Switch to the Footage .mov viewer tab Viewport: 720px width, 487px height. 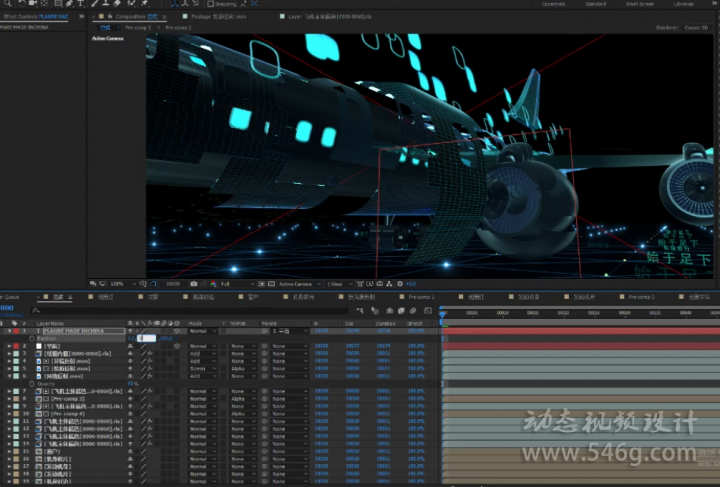click(x=218, y=17)
